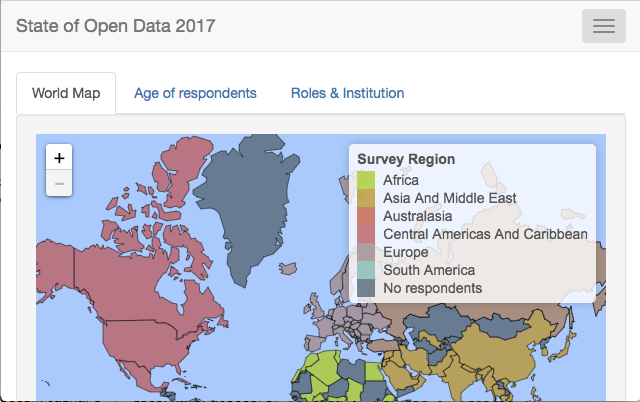This screenshot has width=640, height=402.
Task: Zoom out with the minus button
Action: click(x=59, y=183)
